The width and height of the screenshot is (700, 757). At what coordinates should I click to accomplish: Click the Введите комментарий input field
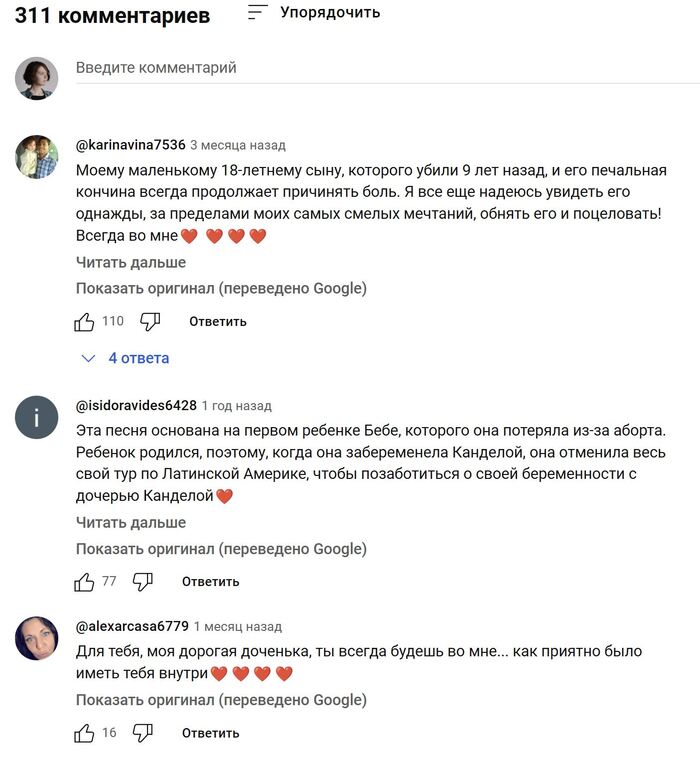(x=380, y=68)
